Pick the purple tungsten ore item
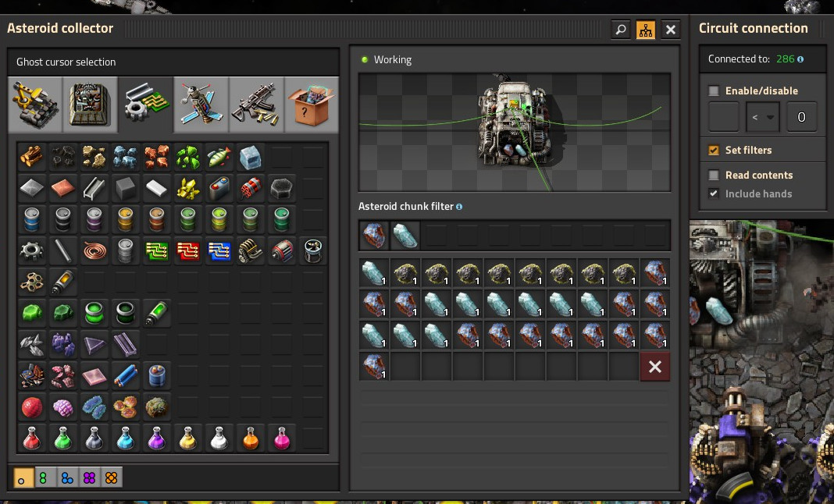Screen dimensions: 834x504 (x=63, y=344)
